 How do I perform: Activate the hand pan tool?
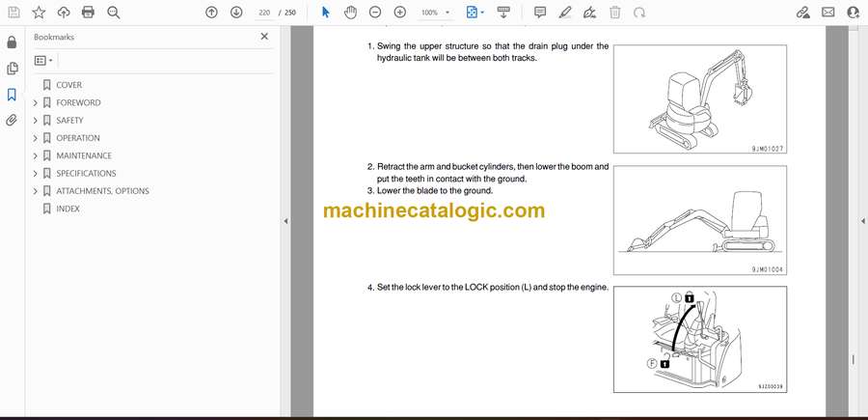click(x=350, y=13)
